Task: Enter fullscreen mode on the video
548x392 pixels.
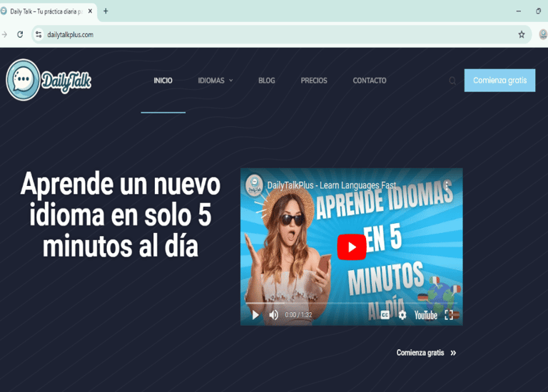Action: tap(449, 315)
